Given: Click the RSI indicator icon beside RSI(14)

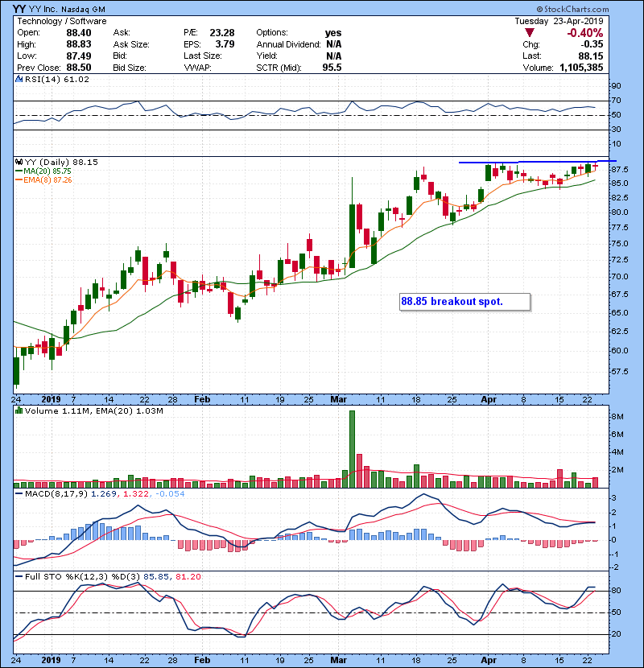Looking at the screenshot, I should (x=19, y=79).
